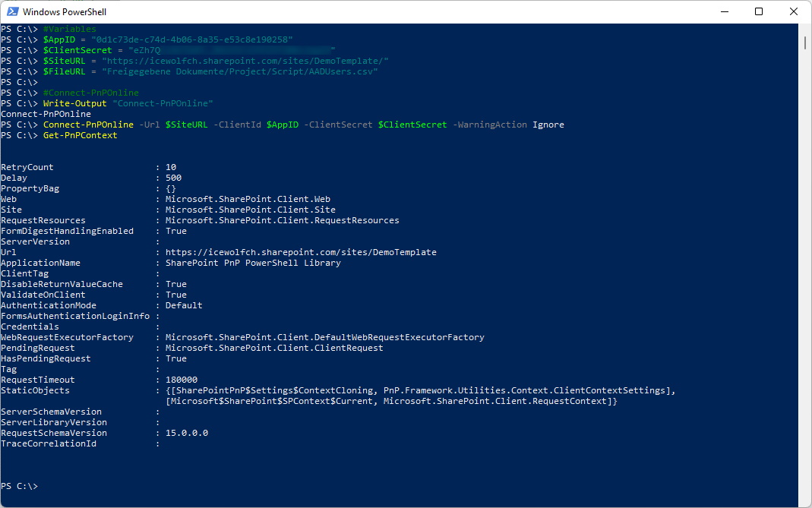Image resolution: width=812 pixels, height=508 pixels.
Task: Click the "TraceCorrelationId" property name
Action: (x=49, y=443)
